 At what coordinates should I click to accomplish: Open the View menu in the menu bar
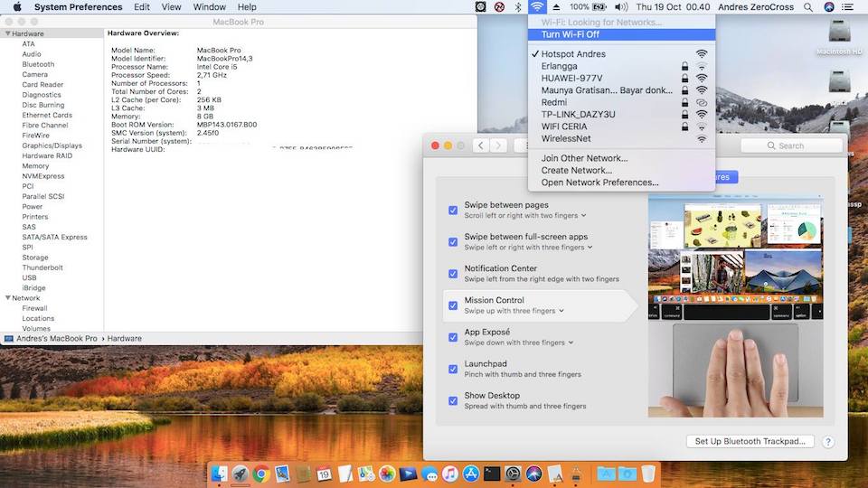[171, 7]
